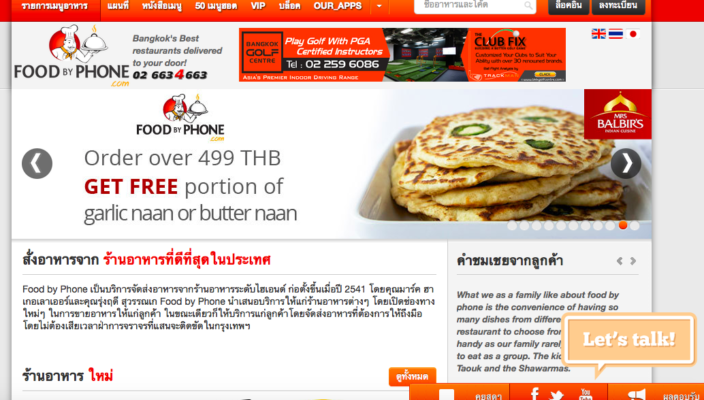This screenshot has height=400, width=704.
Task: Expand the navigation dropdown arrow after OUR_APPS
Action: pos(379,6)
